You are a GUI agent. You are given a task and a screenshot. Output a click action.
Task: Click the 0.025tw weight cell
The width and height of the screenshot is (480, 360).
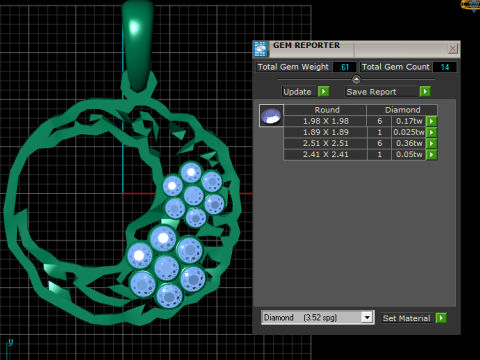(409, 132)
